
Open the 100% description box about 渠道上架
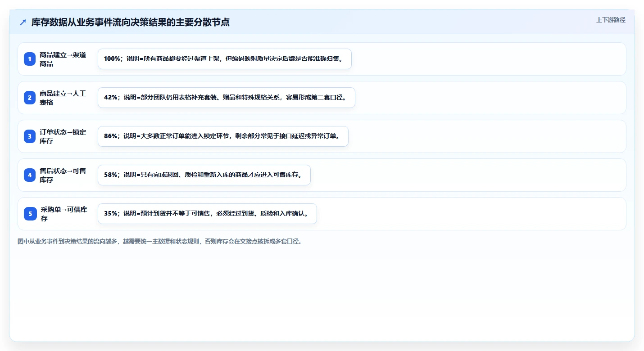tap(224, 59)
